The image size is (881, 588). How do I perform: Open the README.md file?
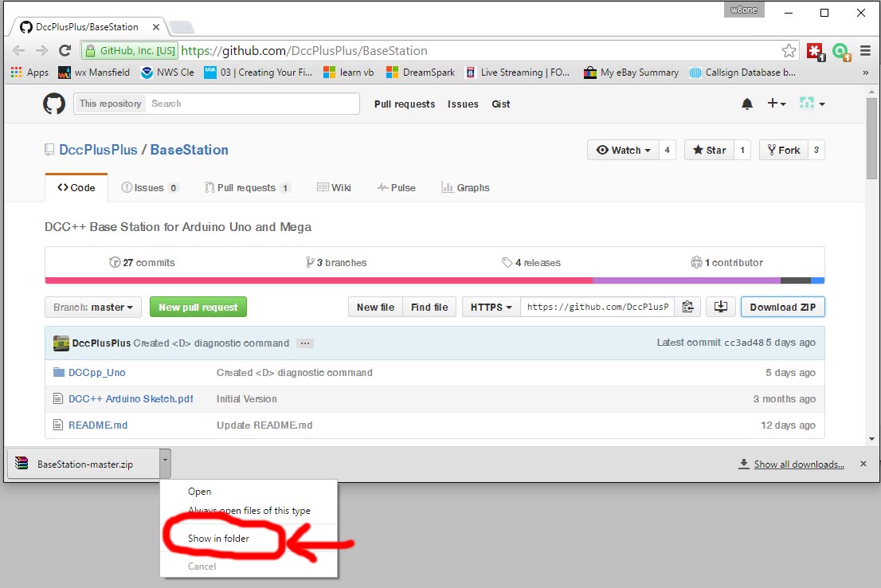tap(98, 425)
